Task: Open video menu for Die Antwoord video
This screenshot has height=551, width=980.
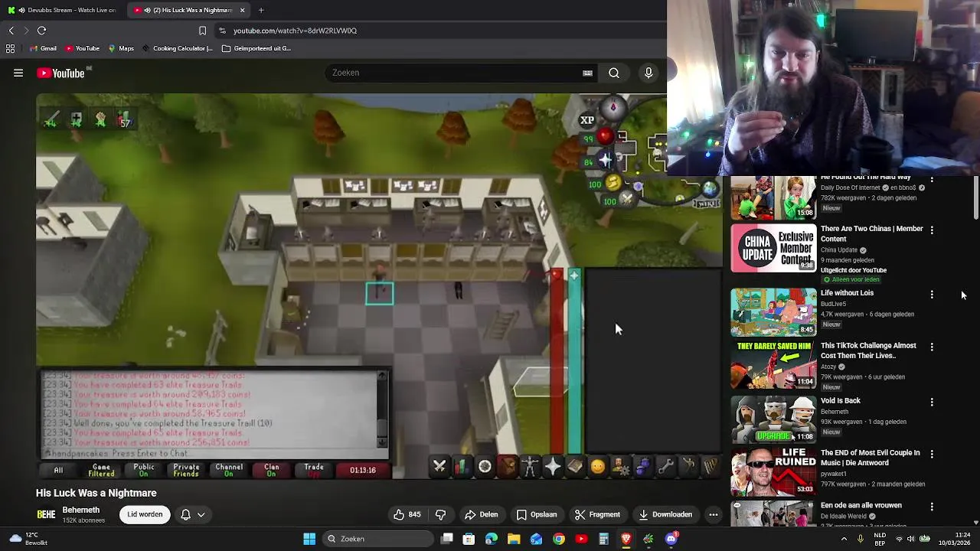Action: pyautogui.click(x=932, y=454)
